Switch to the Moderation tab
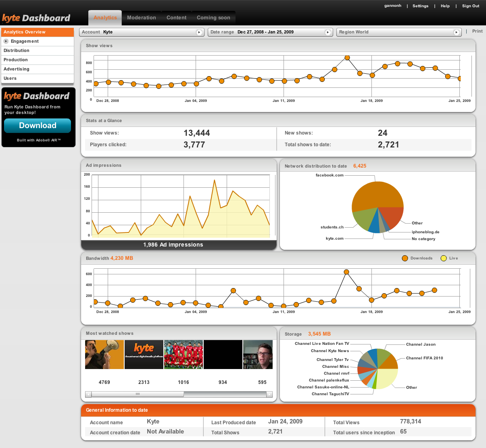 click(142, 18)
